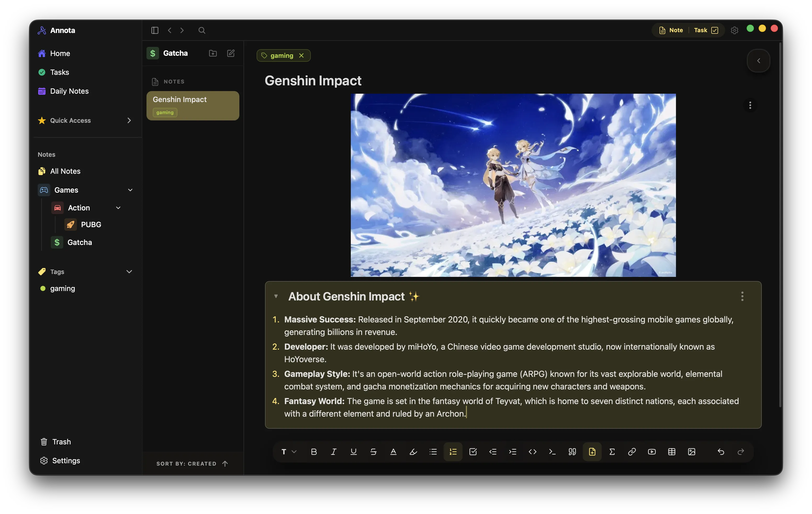This screenshot has height=514, width=812.
Task: Expand the Quick Access section
Action: 129,120
